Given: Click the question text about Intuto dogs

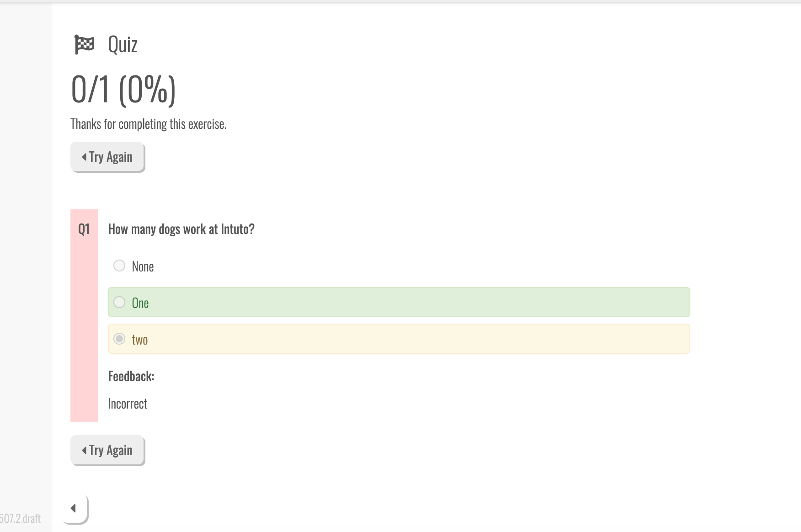Looking at the screenshot, I should coord(181,229).
